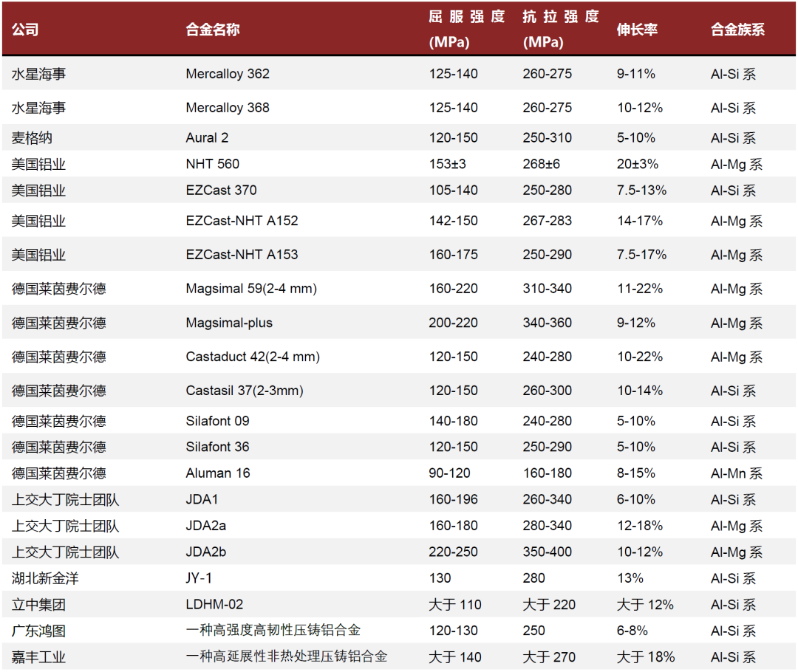Viewport: 798px width, 672px height.
Task: Click the 合金族系 column header
Action: (737, 30)
